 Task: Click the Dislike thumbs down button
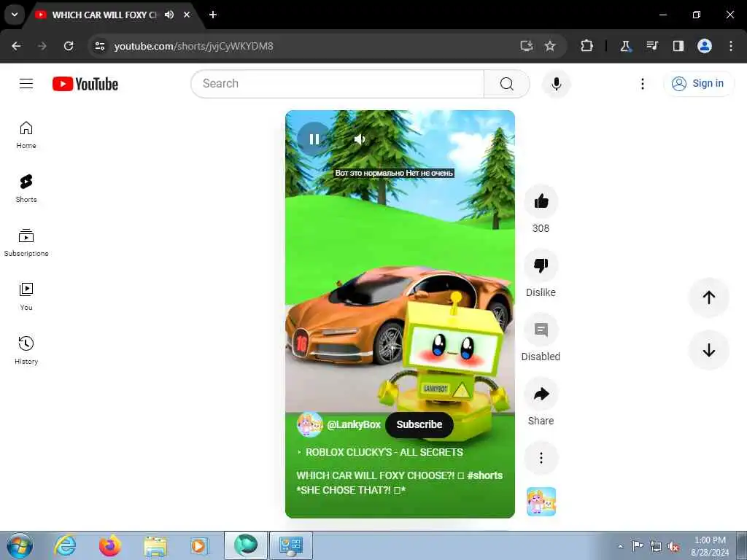click(x=541, y=265)
